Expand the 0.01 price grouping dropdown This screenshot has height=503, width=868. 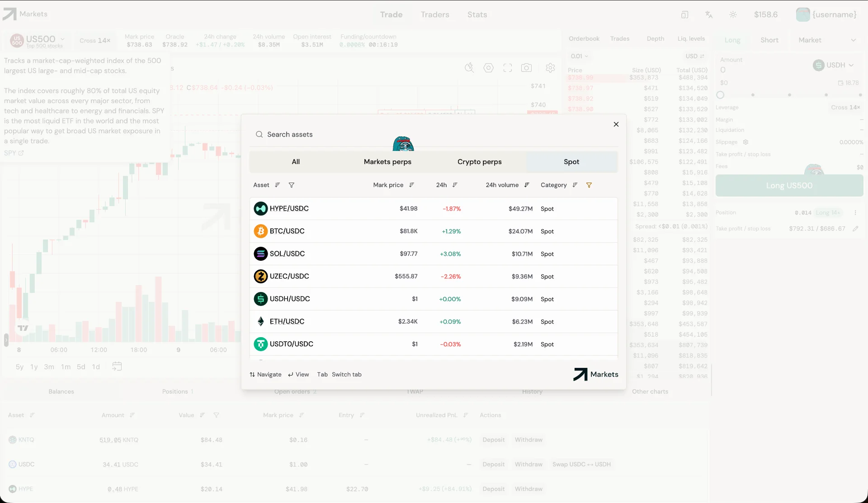click(x=579, y=56)
